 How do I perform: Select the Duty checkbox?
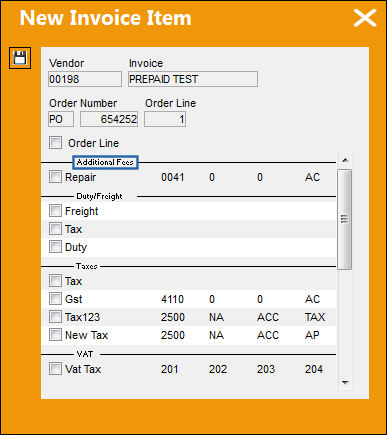tap(55, 247)
